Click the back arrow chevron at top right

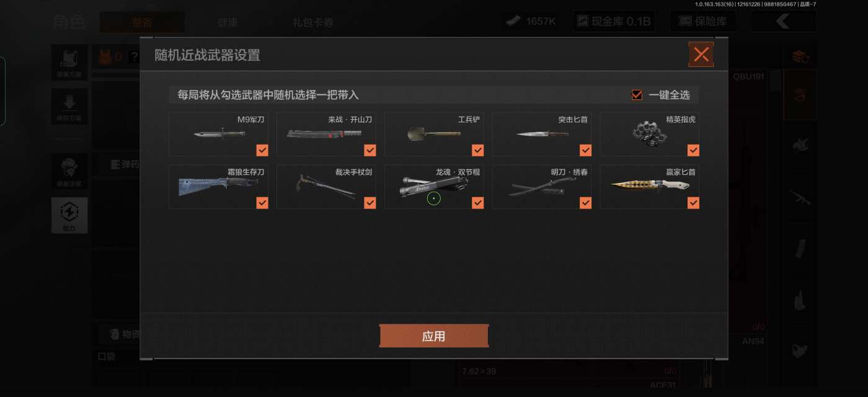[783, 22]
